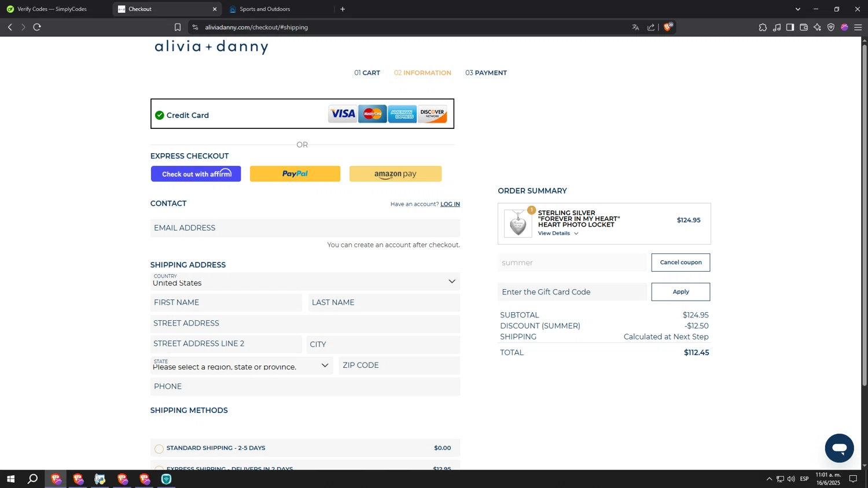Screen dimensions: 868x488
Task: Go back with the browser back arrow
Action: pos(10,27)
